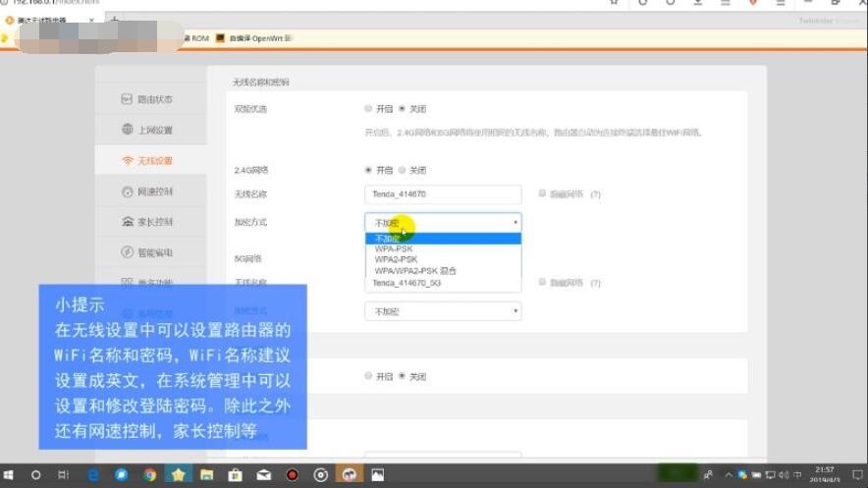Viewport: 868px width, 488px height.
Task: Open the 家长控制 parental control page
Action: pos(146,222)
